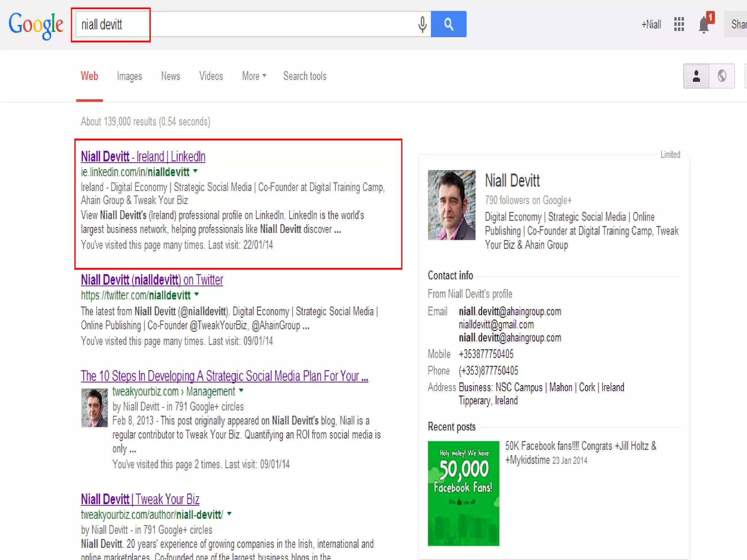Screen dimensions: 747x560
Task: Open Niall Devitt Tweak Your Biz link
Action: pyautogui.click(x=140, y=499)
